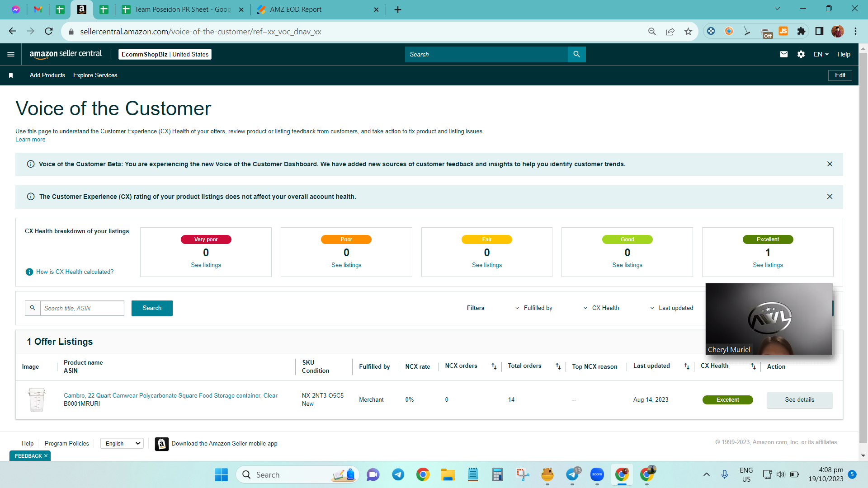This screenshot has height=488, width=868.
Task: Click the share icon in the address bar
Action: click(x=670, y=31)
